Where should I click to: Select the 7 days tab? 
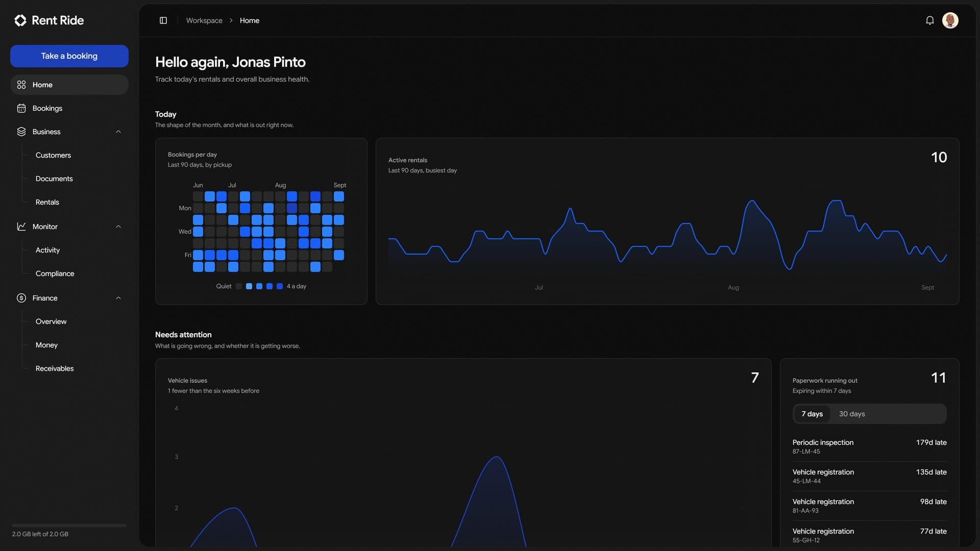tap(812, 414)
